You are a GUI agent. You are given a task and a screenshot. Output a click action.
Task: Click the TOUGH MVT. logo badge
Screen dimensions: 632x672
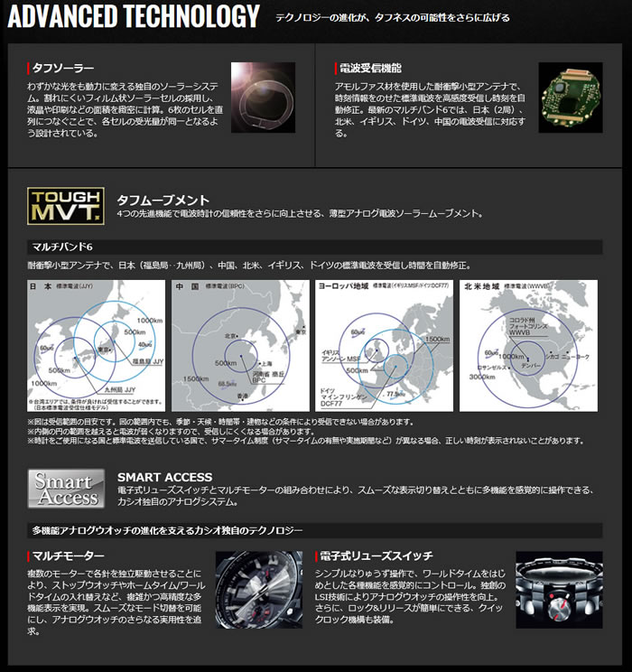coord(66,206)
